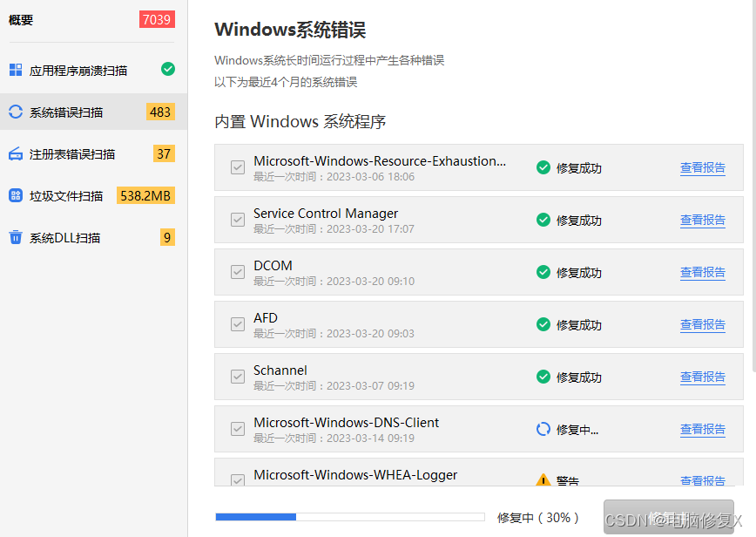Click the AFD entry name

point(266,318)
